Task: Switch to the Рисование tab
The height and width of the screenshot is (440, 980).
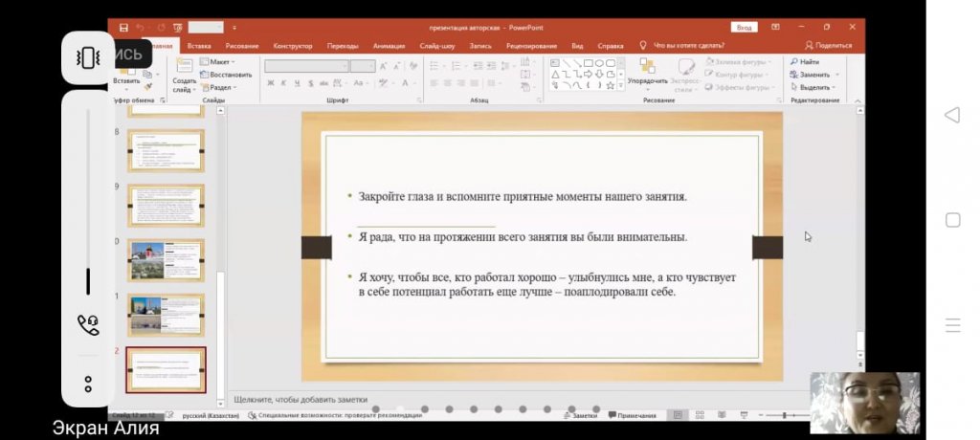Action: tap(242, 46)
